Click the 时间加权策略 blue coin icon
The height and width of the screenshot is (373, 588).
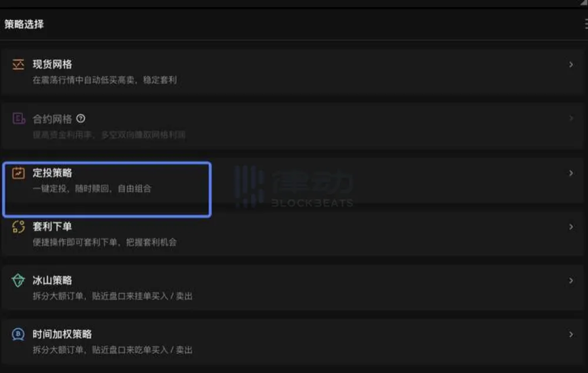[x=18, y=334]
